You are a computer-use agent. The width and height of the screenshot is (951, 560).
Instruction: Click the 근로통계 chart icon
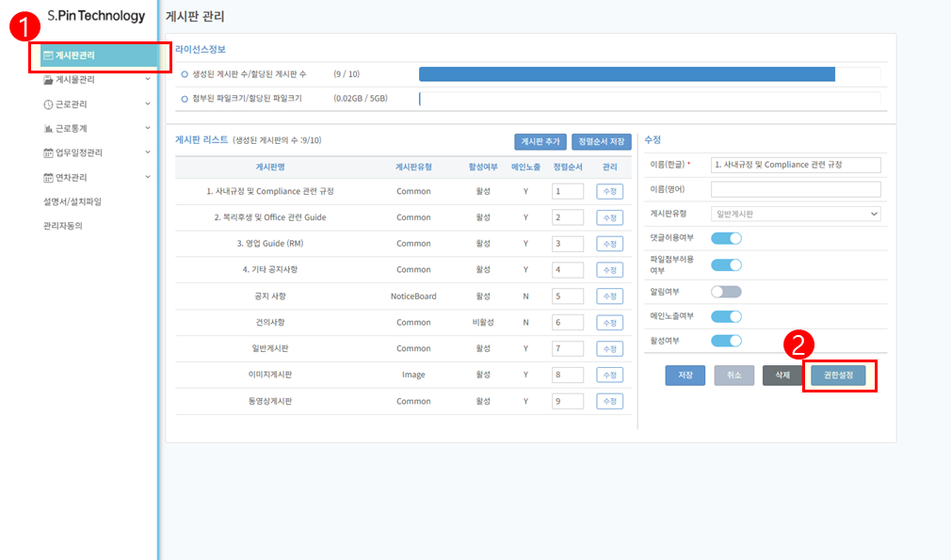tap(49, 128)
